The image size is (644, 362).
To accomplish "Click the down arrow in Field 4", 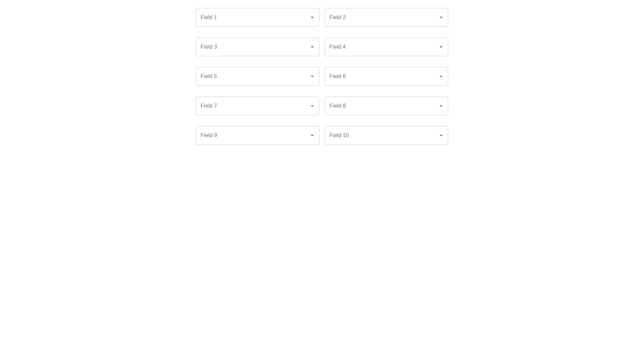I will pyautogui.click(x=441, y=47).
